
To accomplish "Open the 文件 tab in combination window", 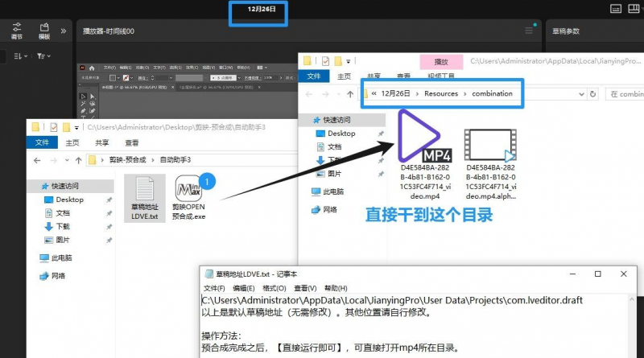I will pos(314,76).
